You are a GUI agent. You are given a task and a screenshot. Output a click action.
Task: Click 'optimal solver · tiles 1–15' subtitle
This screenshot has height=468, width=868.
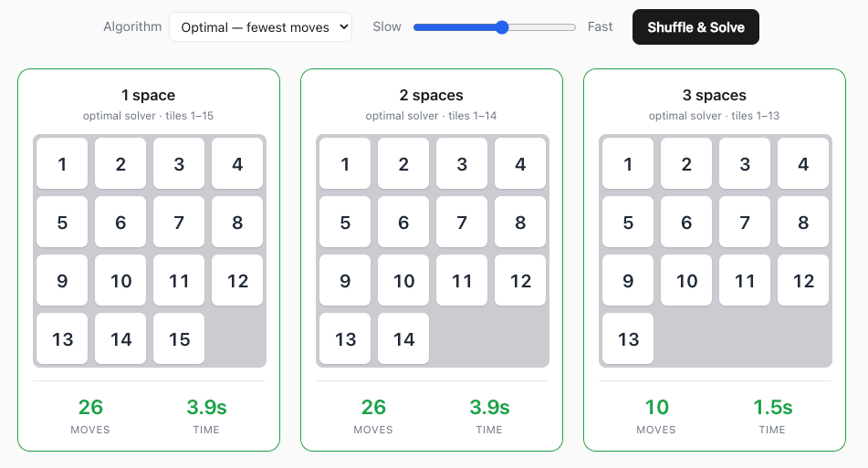149,116
